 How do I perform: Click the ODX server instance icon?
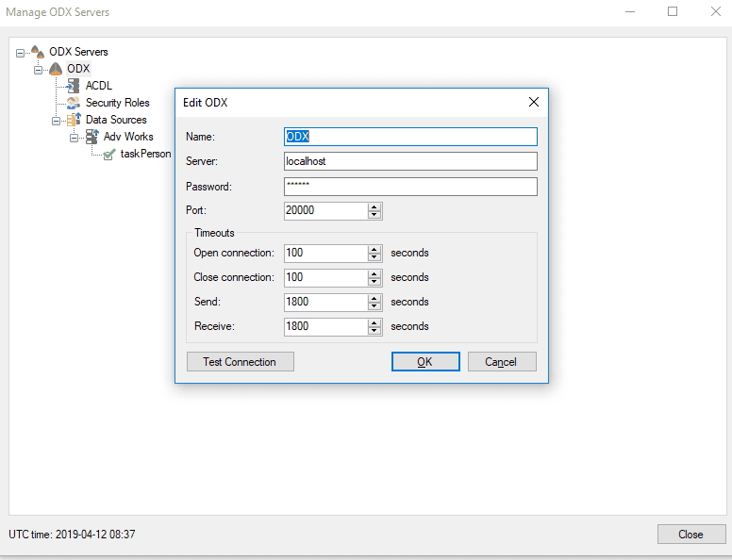[56, 69]
